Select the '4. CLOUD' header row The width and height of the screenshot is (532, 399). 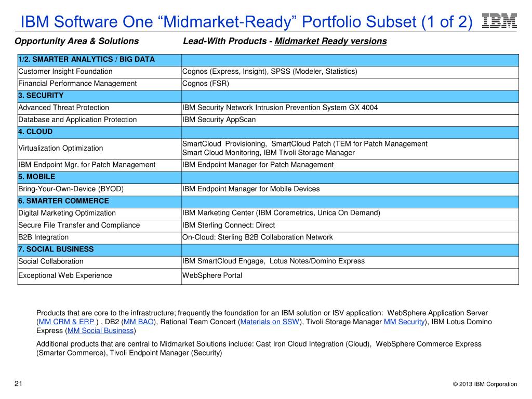pos(268,132)
